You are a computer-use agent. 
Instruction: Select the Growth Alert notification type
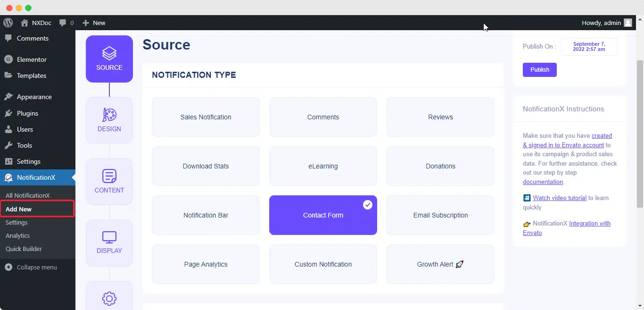(x=440, y=264)
